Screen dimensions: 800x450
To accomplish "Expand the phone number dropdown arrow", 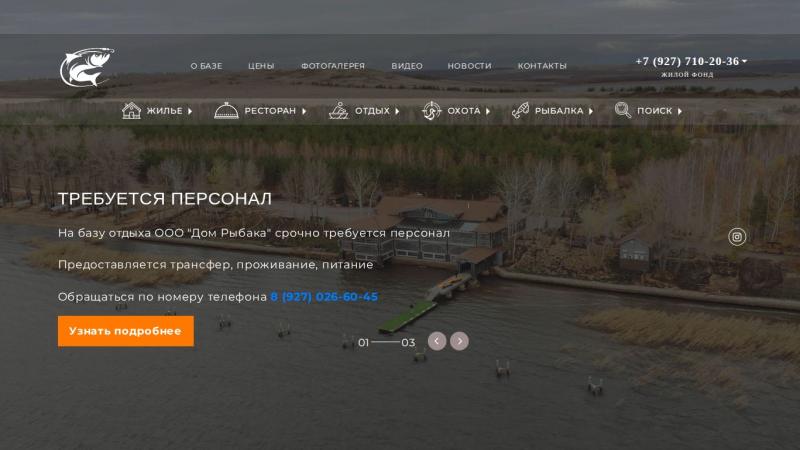I will (x=744, y=61).
